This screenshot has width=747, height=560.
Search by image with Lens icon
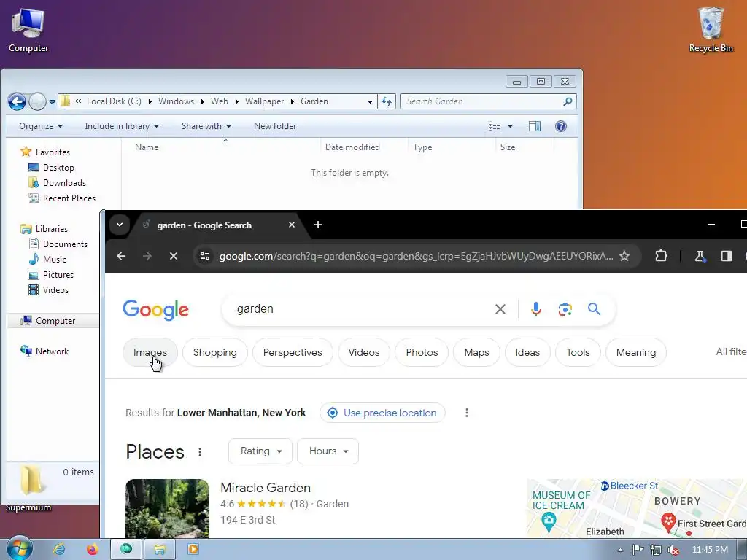point(565,309)
